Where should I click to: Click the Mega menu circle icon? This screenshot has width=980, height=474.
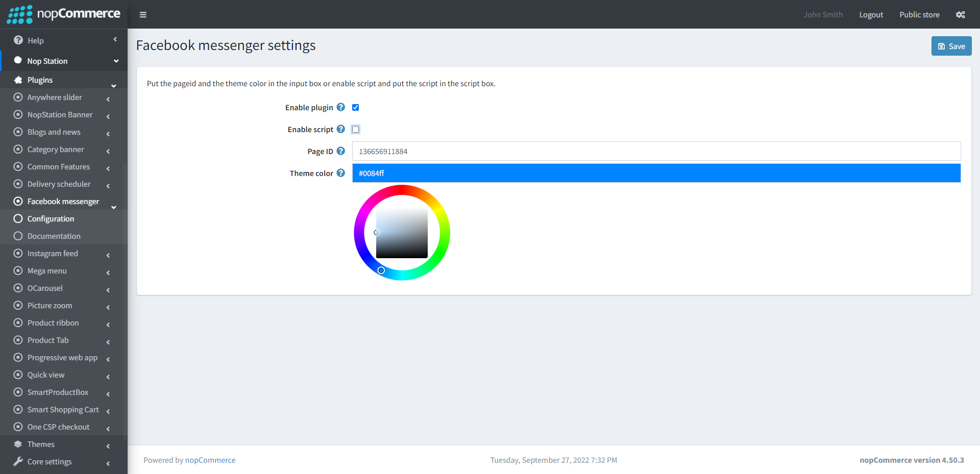click(x=18, y=271)
